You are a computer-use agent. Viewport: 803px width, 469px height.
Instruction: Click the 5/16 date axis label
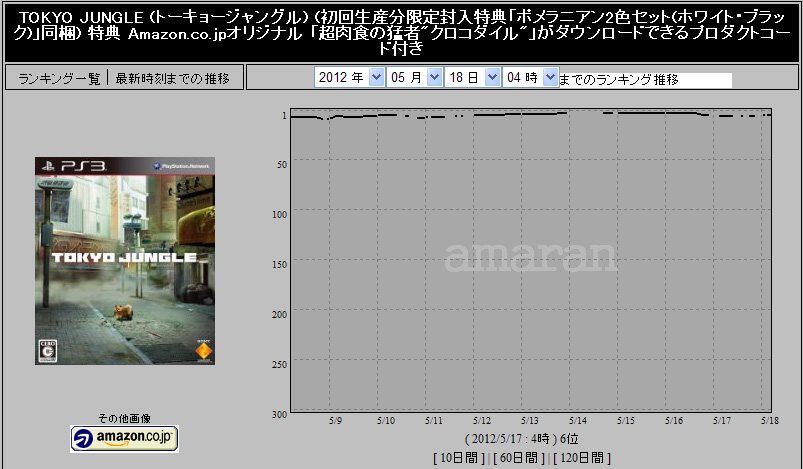[674, 420]
